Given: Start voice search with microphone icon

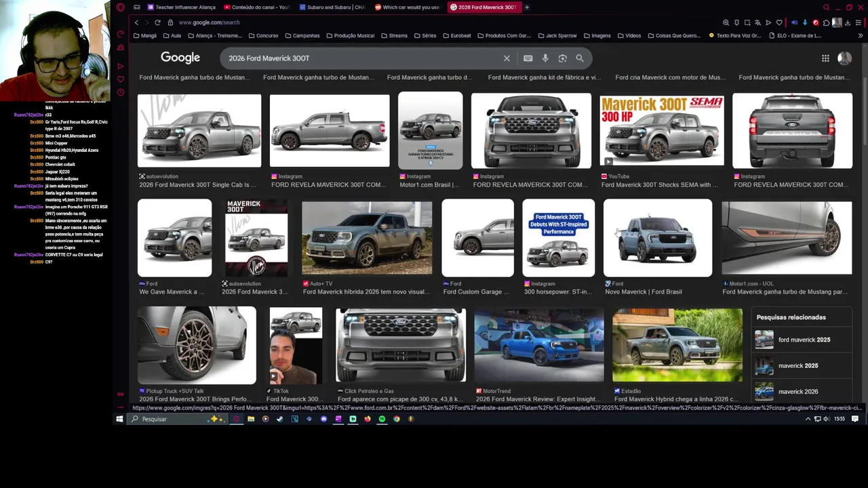Looking at the screenshot, I should 545,58.
